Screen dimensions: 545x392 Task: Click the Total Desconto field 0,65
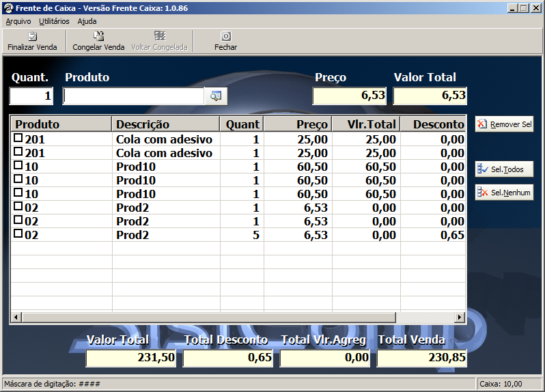pos(228,358)
